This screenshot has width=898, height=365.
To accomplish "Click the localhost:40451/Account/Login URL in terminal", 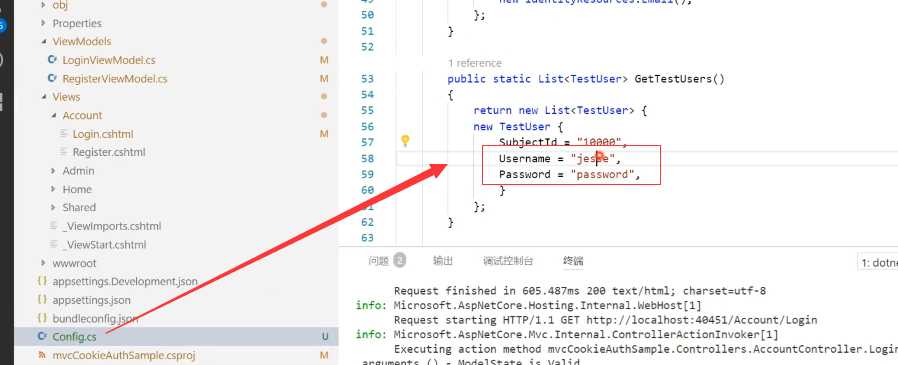I will point(702,320).
